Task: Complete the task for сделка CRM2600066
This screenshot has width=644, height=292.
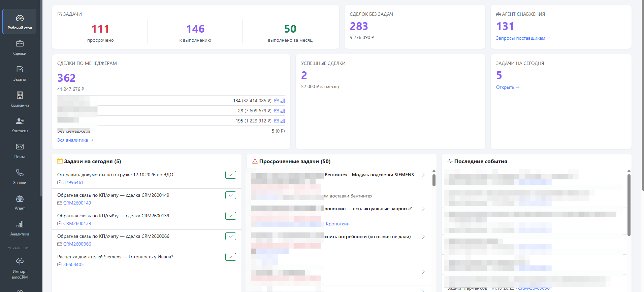Action: point(231,236)
